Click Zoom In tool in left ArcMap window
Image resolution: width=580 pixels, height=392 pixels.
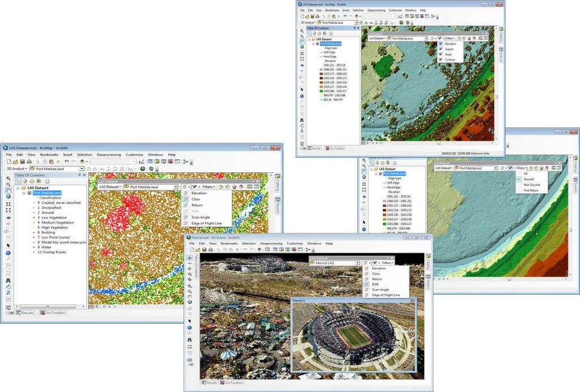pyautogui.click(x=8, y=178)
